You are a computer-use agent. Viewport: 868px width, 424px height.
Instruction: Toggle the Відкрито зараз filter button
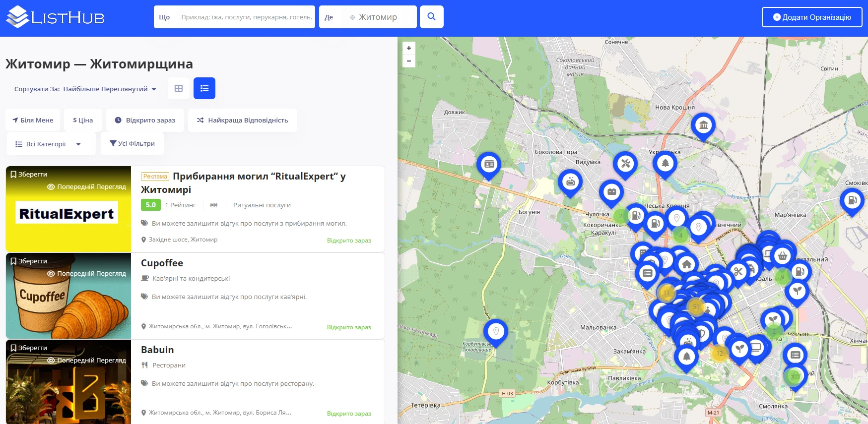145,120
